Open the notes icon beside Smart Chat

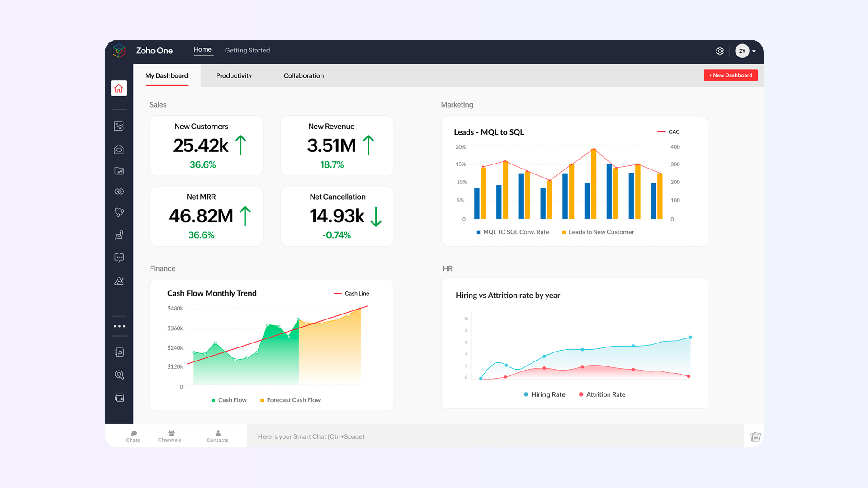pyautogui.click(x=755, y=437)
